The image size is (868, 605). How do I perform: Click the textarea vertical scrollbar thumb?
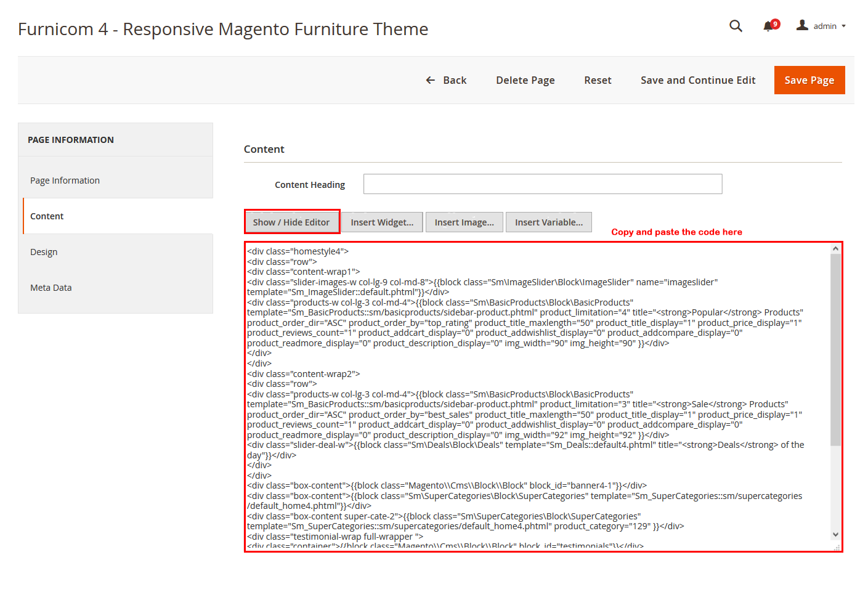(835, 349)
